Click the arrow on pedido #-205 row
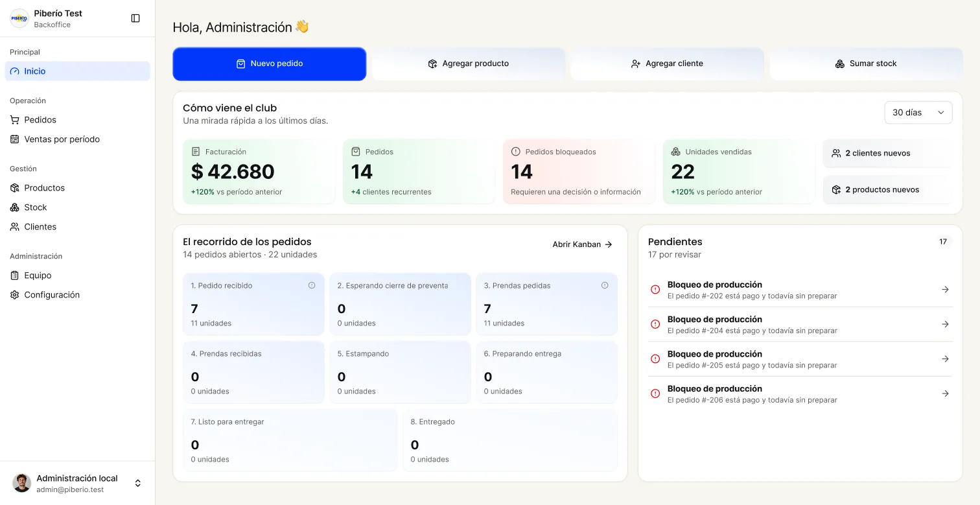The height and width of the screenshot is (505, 980). pyautogui.click(x=945, y=359)
